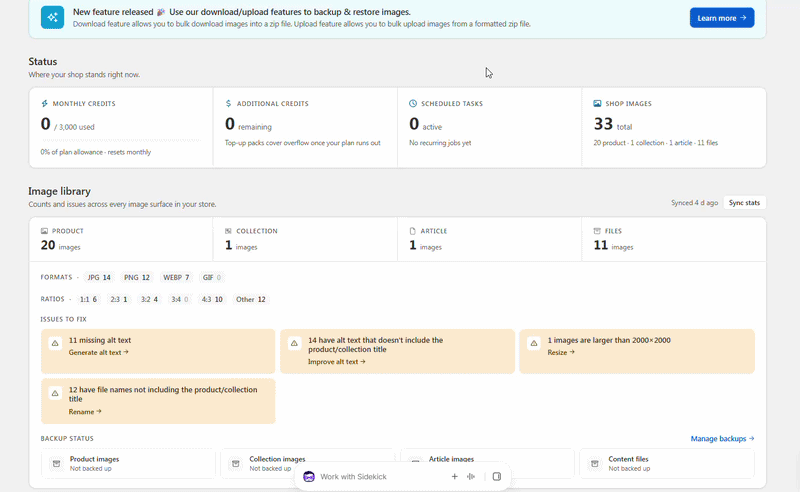
Task: Click the Resize link for large images
Action: point(561,353)
